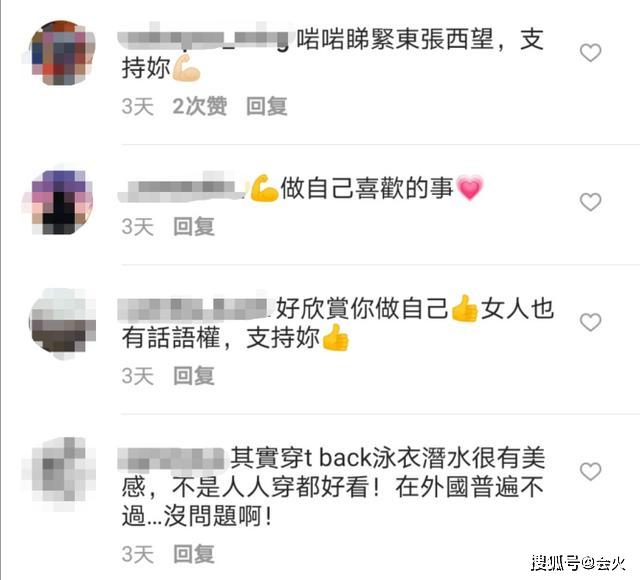Image resolution: width=640 pixels, height=580 pixels.
Task: Open blurred username before 其實穿t back
Action: pos(171,458)
